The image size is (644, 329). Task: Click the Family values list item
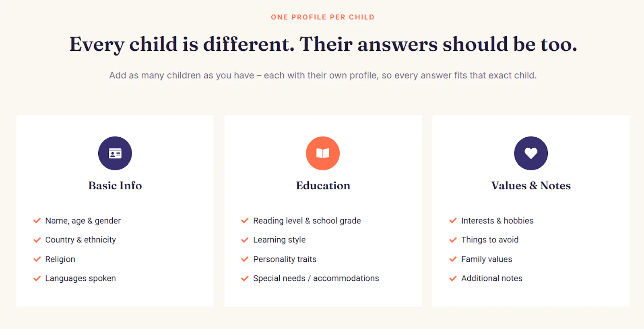click(x=487, y=259)
